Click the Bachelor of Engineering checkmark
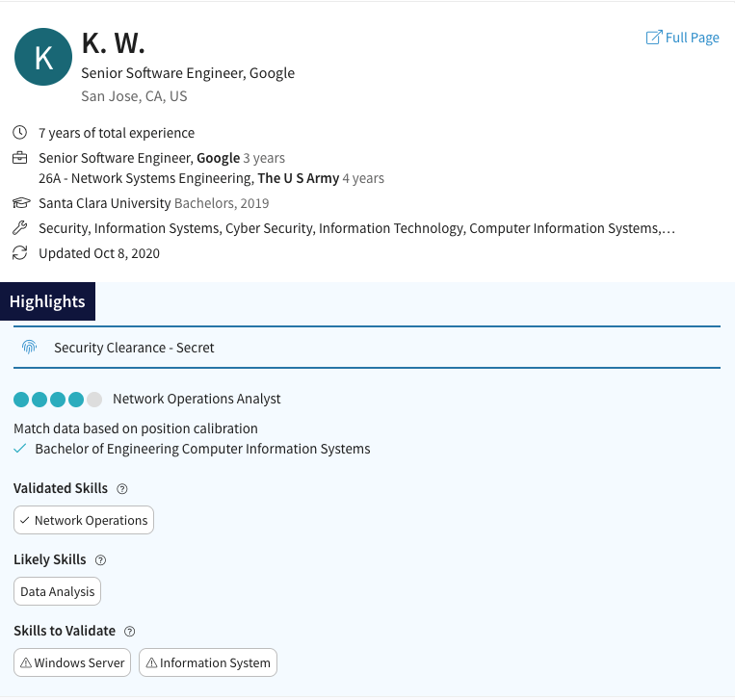Viewport: 735px width, 700px height. click(x=20, y=449)
